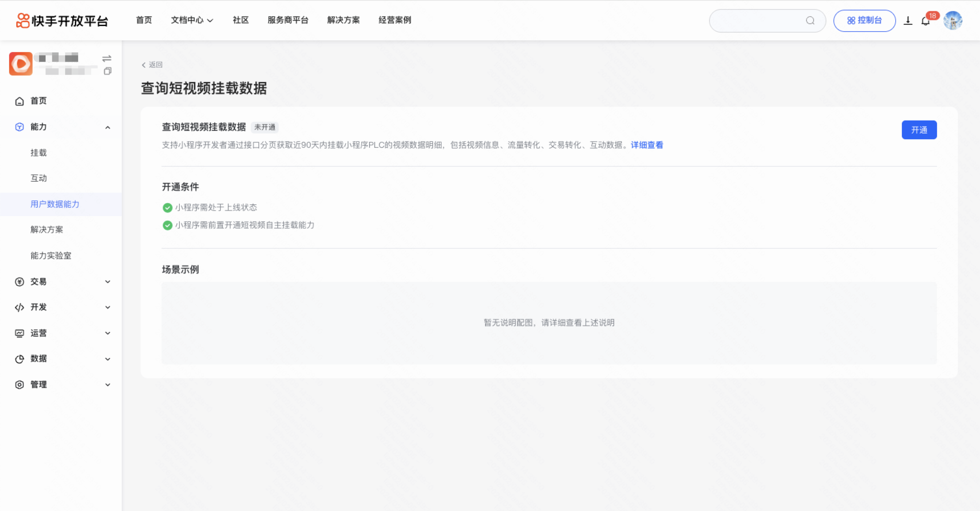Click the switch app arrows icon

coord(107,58)
